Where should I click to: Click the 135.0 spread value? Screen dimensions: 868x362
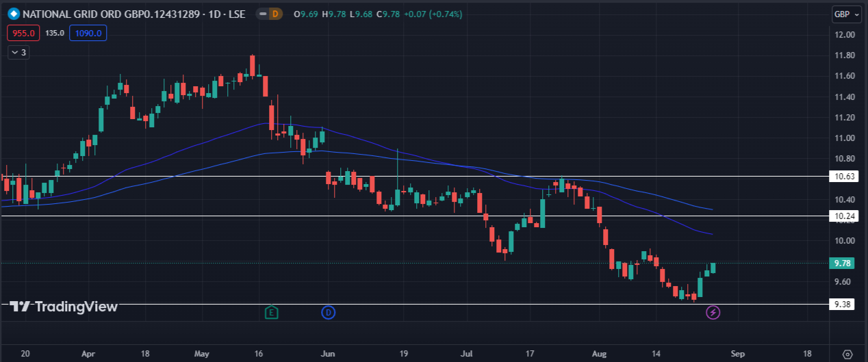[55, 33]
